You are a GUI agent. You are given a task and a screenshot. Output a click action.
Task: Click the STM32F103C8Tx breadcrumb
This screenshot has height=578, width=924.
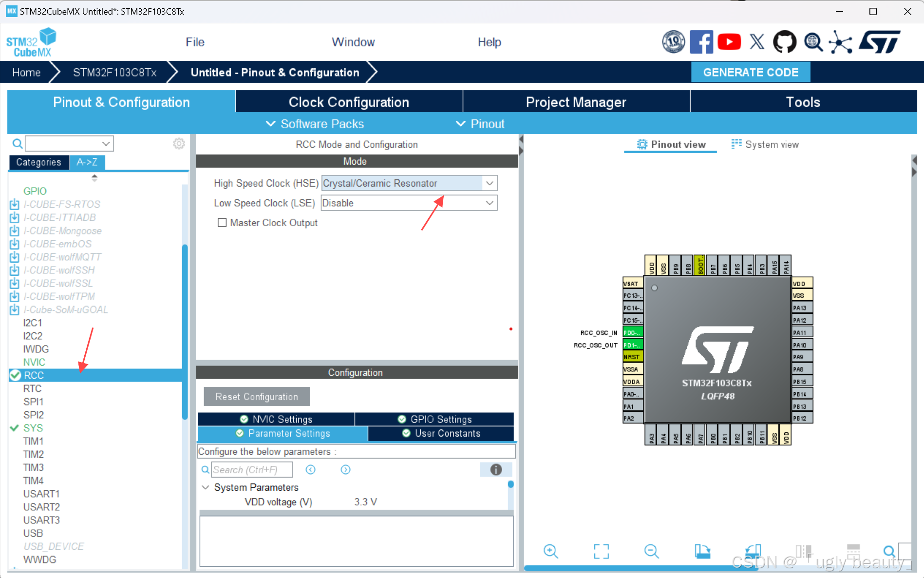click(x=114, y=72)
